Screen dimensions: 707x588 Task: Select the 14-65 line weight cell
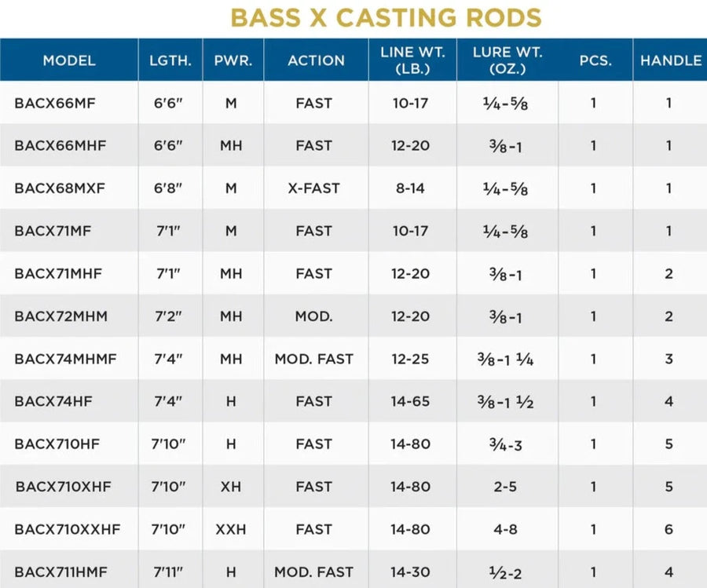coord(411,401)
